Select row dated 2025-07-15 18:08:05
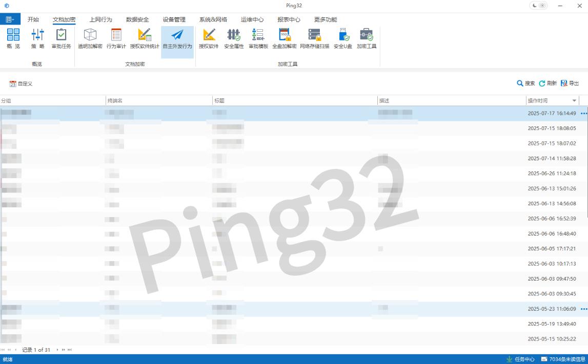This screenshot has height=364, width=588. point(294,129)
